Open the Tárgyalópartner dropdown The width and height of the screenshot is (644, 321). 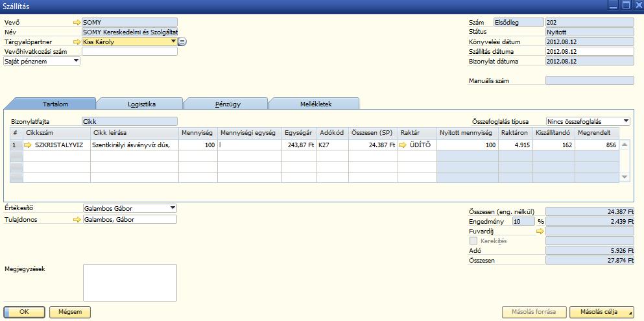pyautogui.click(x=174, y=42)
